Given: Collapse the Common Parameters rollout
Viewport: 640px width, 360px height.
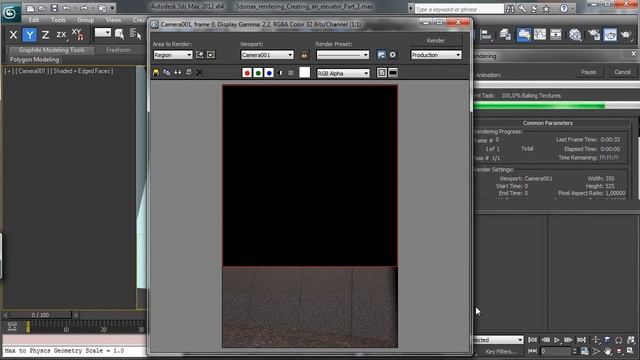Looking at the screenshot, I should [x=548, y=123].
